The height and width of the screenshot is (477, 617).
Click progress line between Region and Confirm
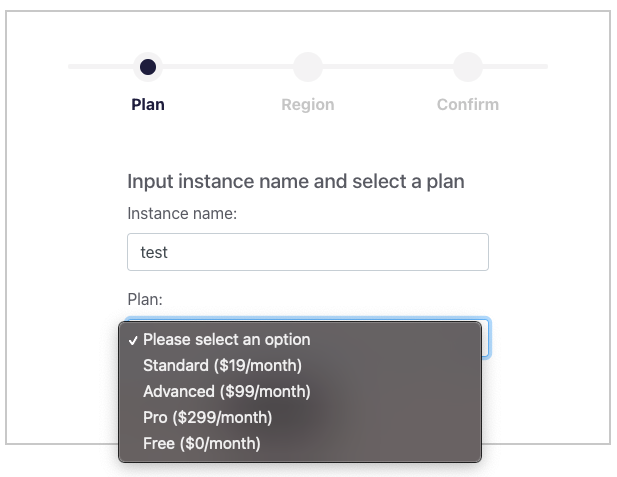pyautogui.click(x=388, y=67)
